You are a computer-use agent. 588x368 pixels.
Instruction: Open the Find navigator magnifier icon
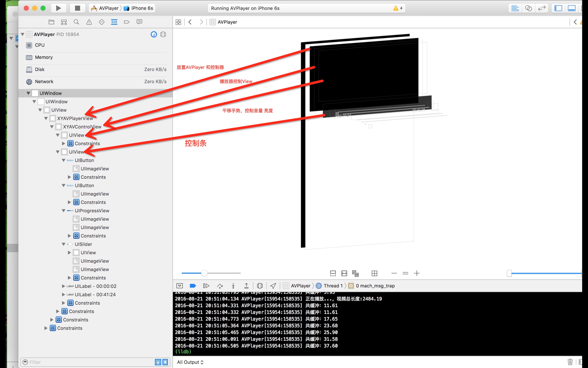[x=76, y=22]
